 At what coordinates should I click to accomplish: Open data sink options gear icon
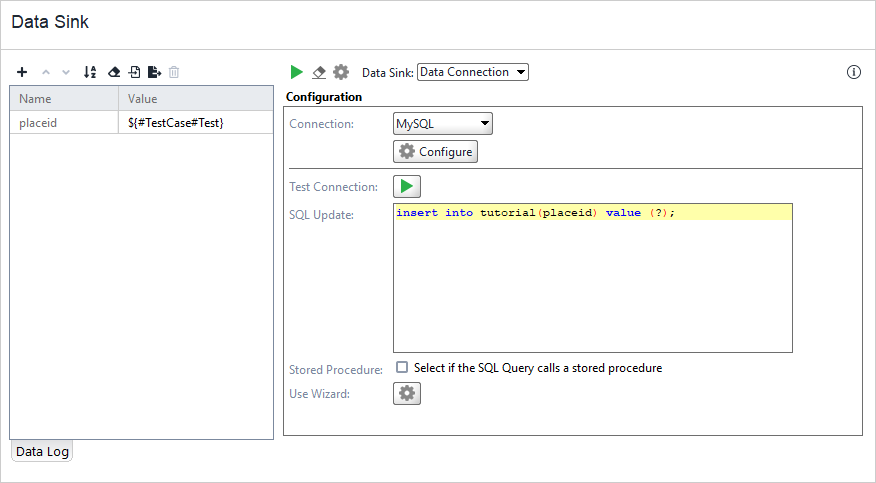pyautogui.click(x=341, y=72)
